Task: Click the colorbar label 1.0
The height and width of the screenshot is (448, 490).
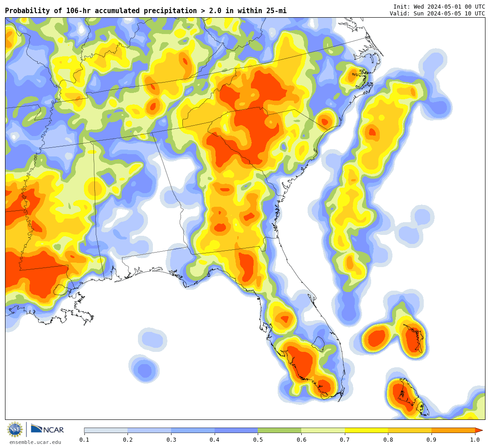Action: pyautogui.click(x=475, y=439)
